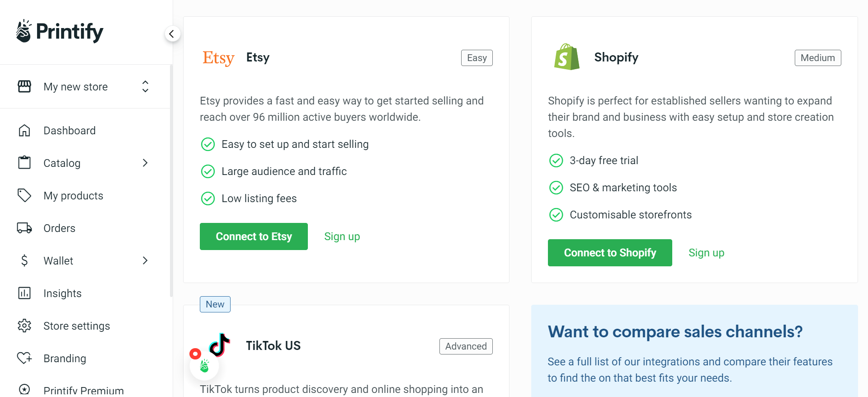Collapse the sidebar with arrow button
This screenshot has height=397, width=868.
click(172, 34)
